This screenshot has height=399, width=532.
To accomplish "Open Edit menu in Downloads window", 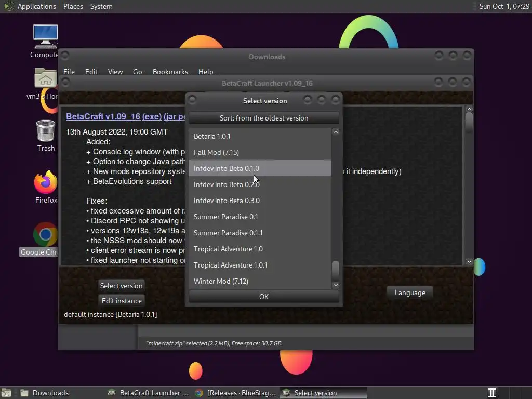I will [x=91, y=72].
